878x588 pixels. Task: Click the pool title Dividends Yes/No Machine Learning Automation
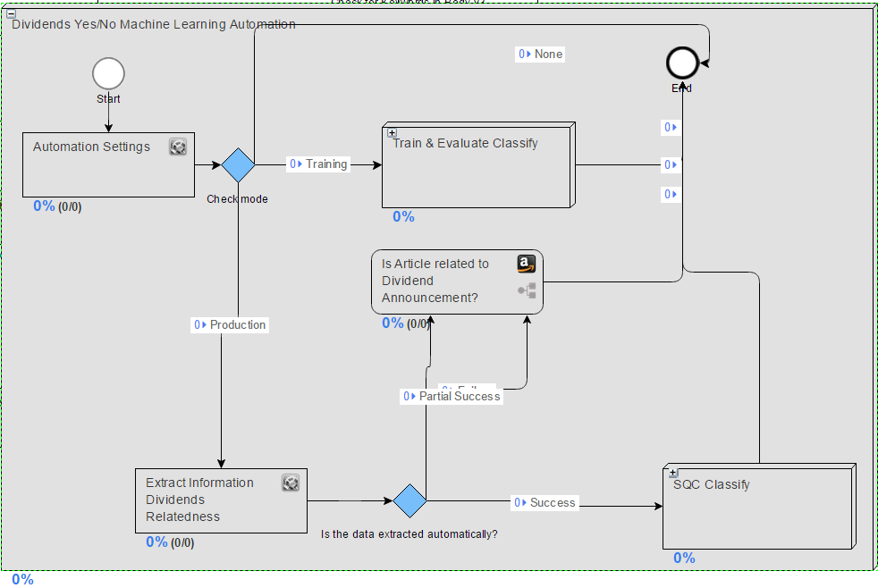point(154,24)
